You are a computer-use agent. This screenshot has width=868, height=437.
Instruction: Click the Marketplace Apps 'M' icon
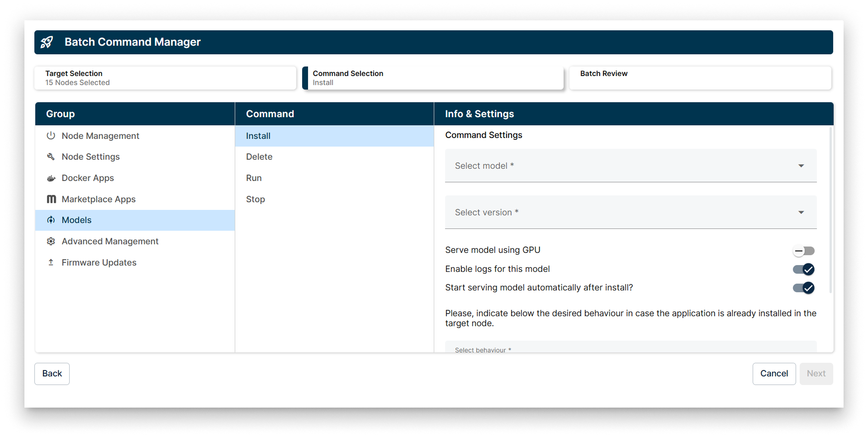51,199
